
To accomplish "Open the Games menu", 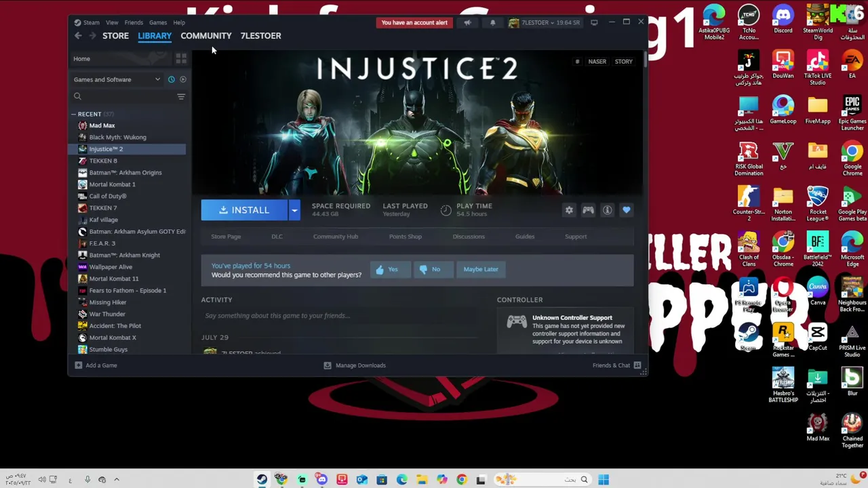I will (158, 22).
